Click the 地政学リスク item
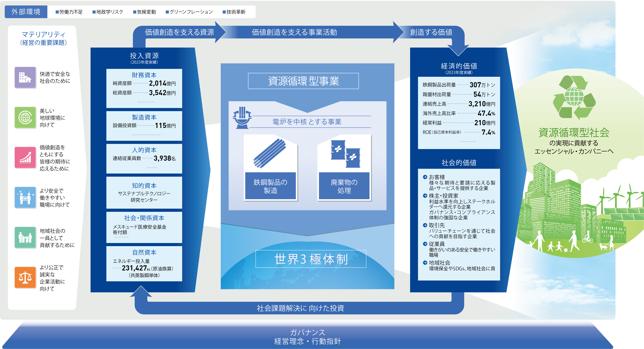This screenshot has width=644, height=349. [108, 12]
